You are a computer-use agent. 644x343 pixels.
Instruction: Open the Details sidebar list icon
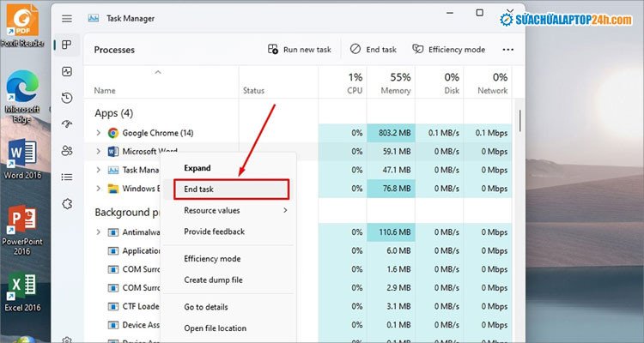coord(67,178)
